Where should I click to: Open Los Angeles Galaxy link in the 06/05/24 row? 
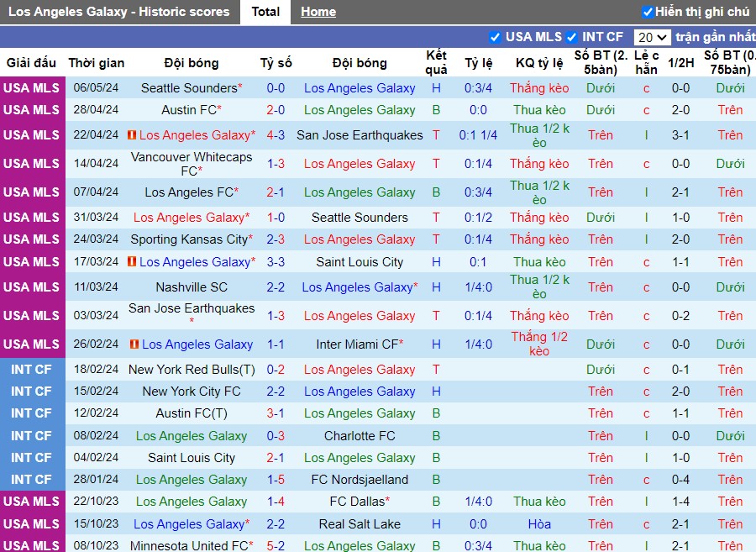coord(360,88)
